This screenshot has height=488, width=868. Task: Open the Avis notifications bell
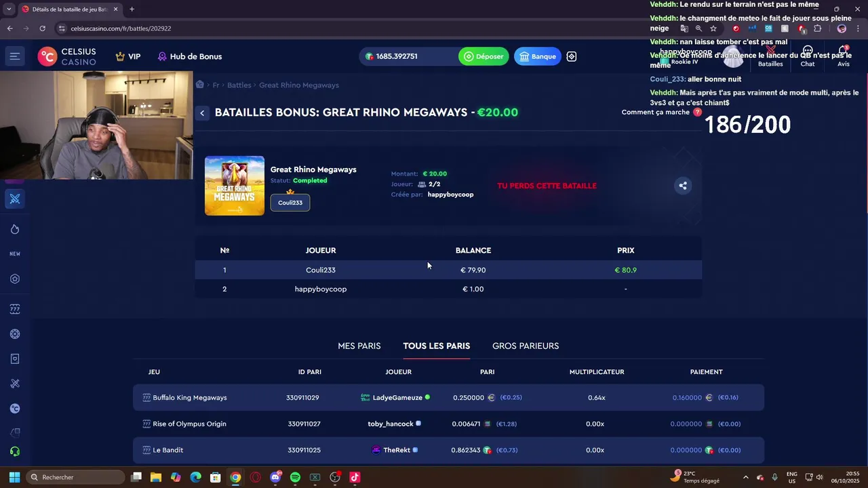tap(844, 56)
